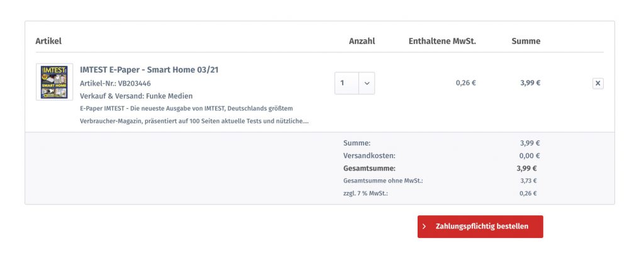Click the zzgl. 7 % MwSt. label
This screenshot has height=277, width=644.
coord(365,193)
